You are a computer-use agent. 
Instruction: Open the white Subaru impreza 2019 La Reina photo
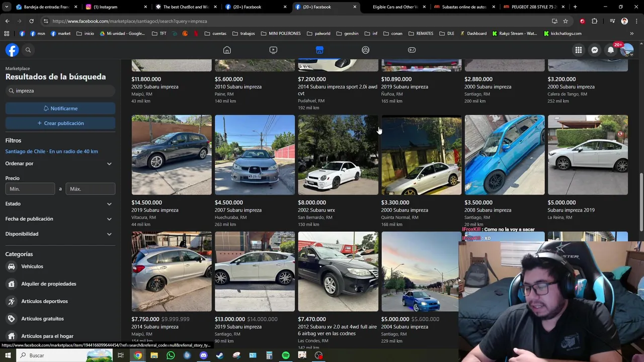pyautogui.click(x=588, y=155)
